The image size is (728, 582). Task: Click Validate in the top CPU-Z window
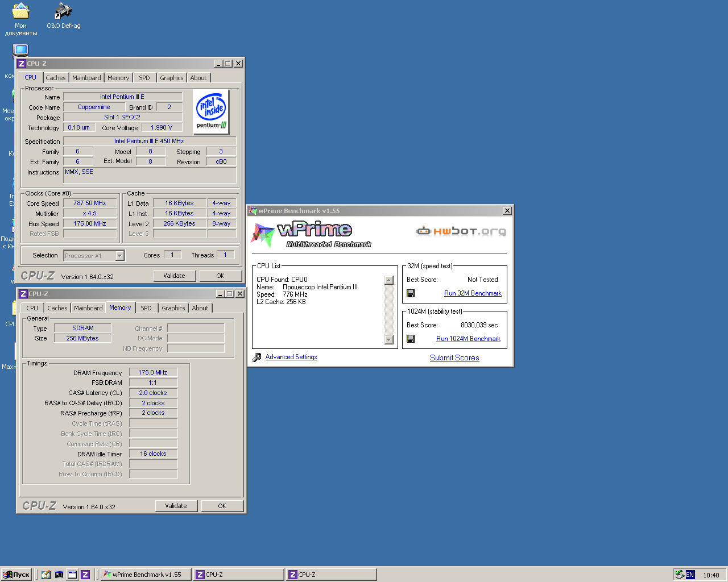point(175,276)
